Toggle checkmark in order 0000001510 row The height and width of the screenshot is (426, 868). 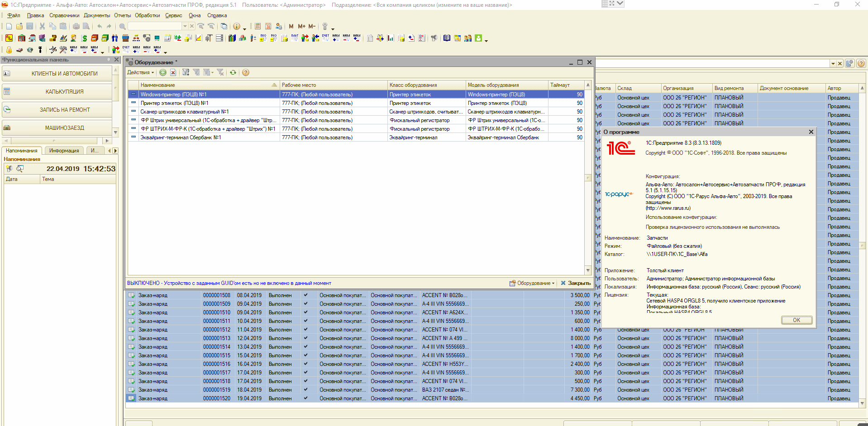tap(305, 312)
